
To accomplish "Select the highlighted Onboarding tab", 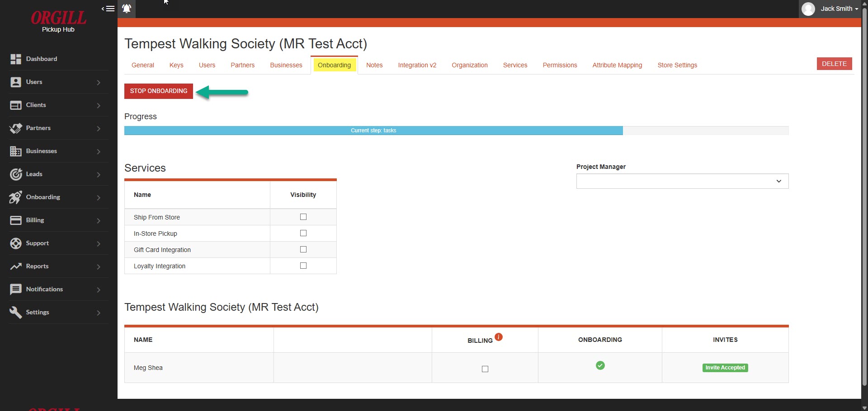I will [x=334, y=65].
